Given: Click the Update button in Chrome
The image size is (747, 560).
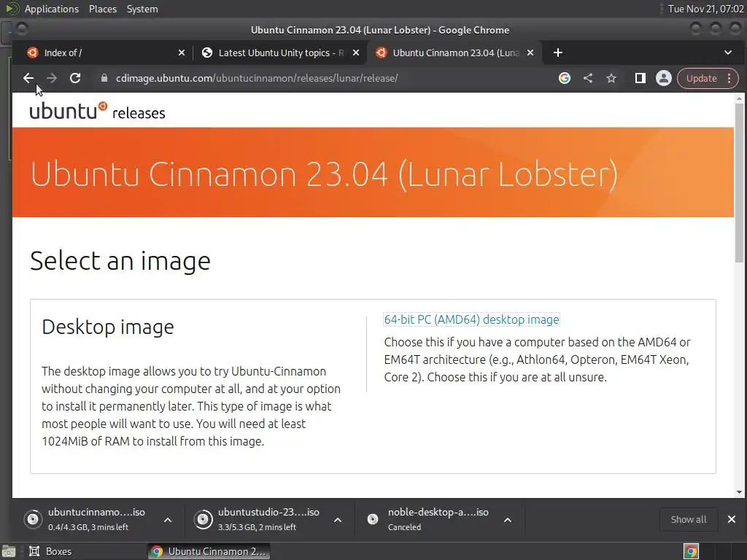Looking at the screenshot, I should [708, 79].
